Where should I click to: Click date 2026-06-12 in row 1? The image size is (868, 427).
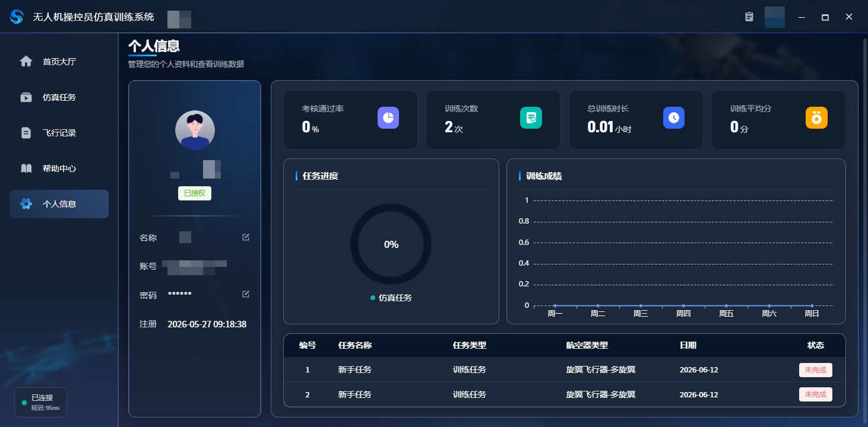[x=699, y=369]
